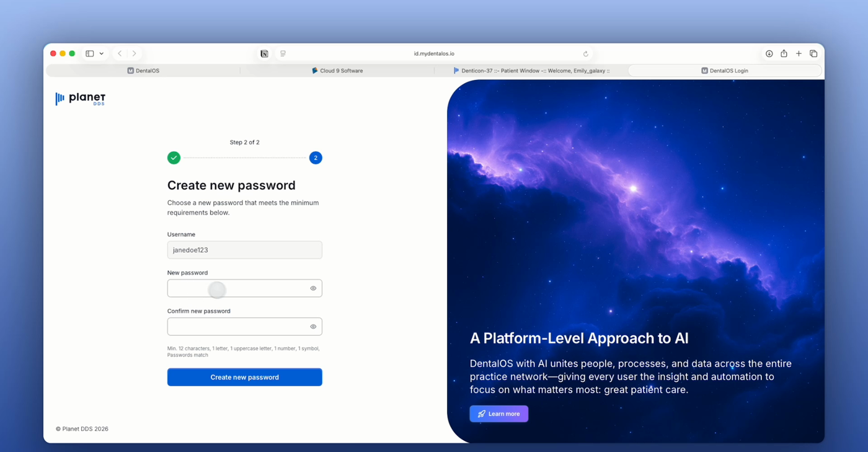Reload the id.mydentalos.io page
The width and height of the screenshot is (868, 452).
[586, 54]
